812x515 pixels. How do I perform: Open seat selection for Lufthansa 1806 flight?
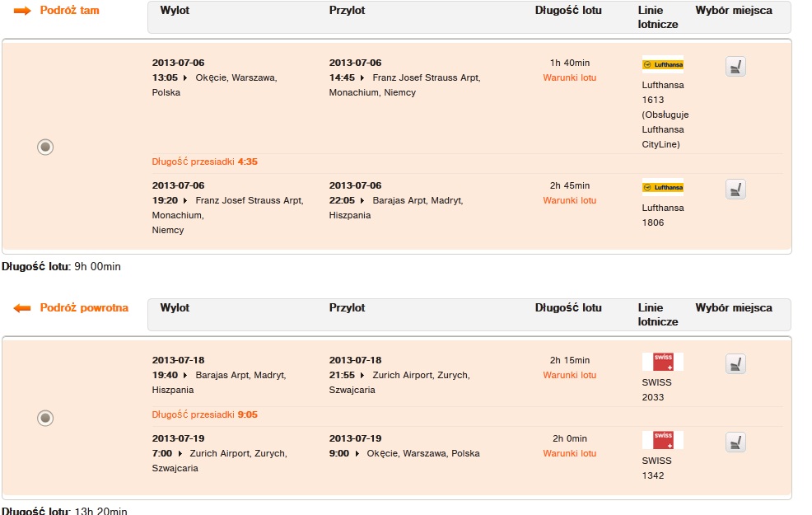click(x=735, y=190)
